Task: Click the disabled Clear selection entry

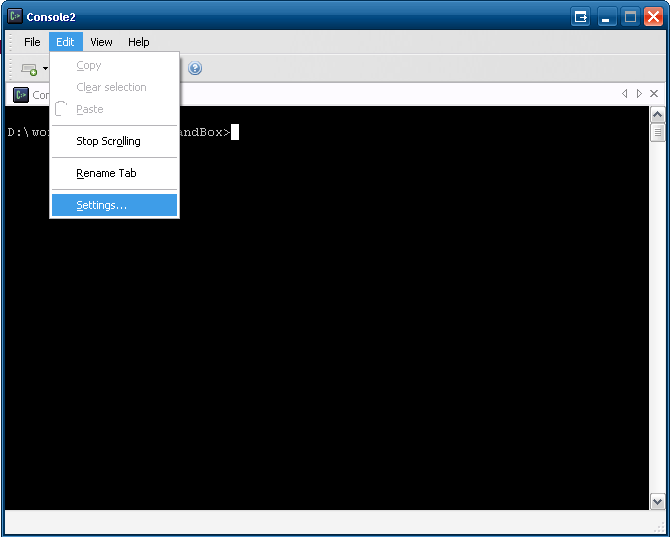Action: point(114,87)
